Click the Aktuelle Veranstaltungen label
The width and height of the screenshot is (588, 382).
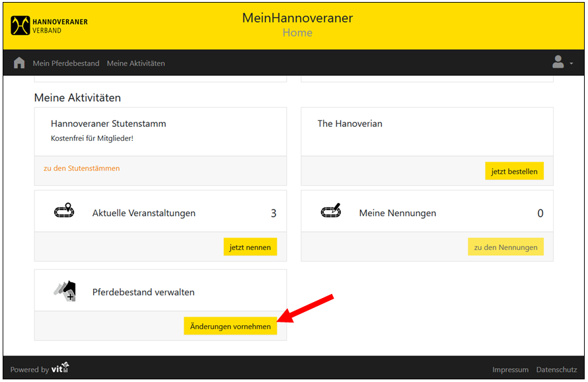coord(144,213)
